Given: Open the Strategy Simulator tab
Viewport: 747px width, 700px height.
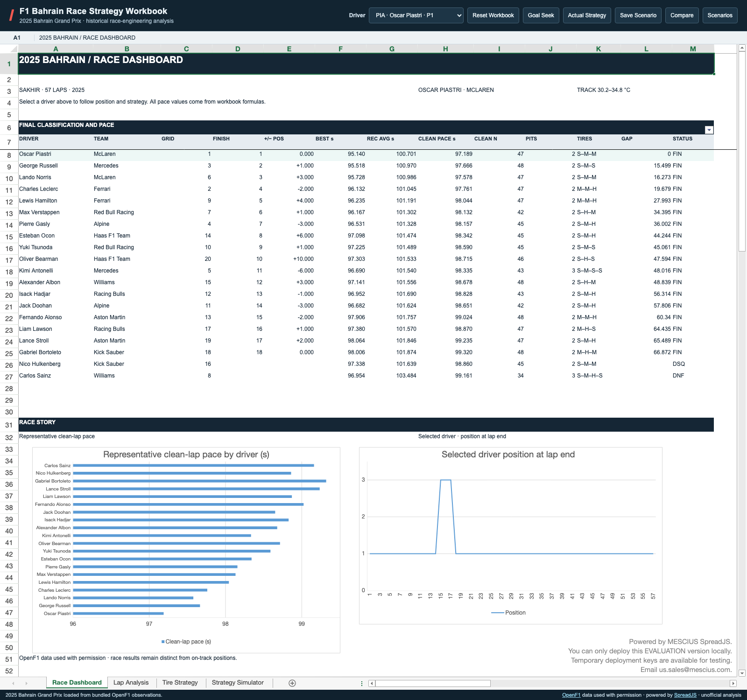Looking at the screenshot, I should click(x=238, y=683).
